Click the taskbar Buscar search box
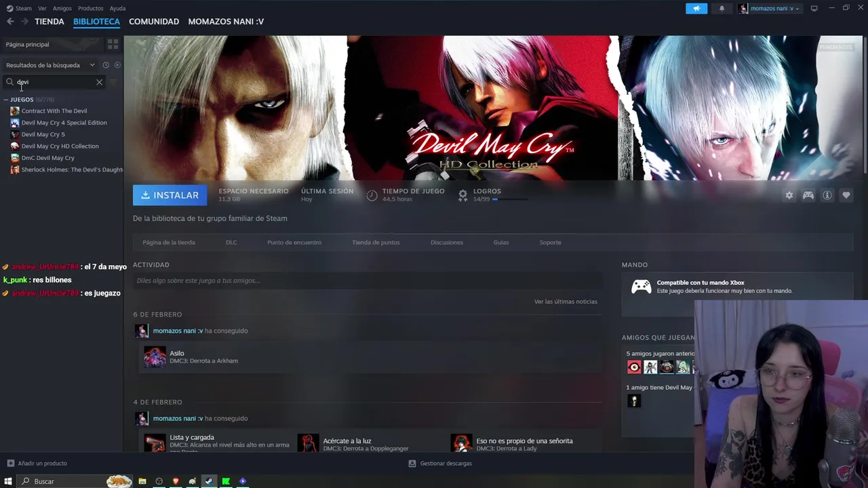Viewport: 868px width, 488px height. point(75,481)
